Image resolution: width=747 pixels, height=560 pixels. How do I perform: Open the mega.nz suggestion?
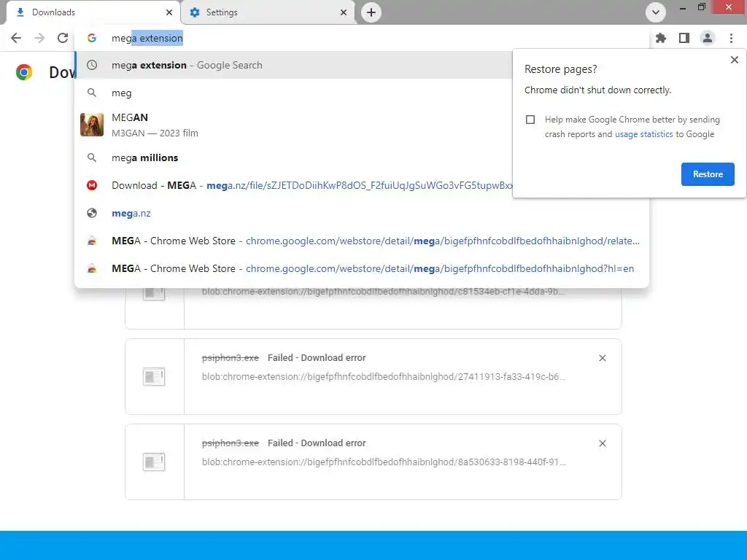362,214
